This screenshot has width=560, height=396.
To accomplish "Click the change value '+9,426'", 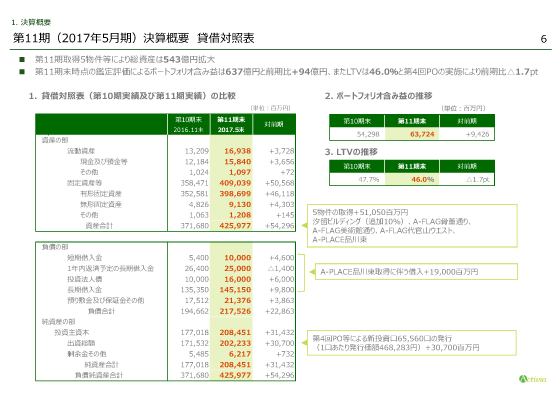I will click(478, 134).
